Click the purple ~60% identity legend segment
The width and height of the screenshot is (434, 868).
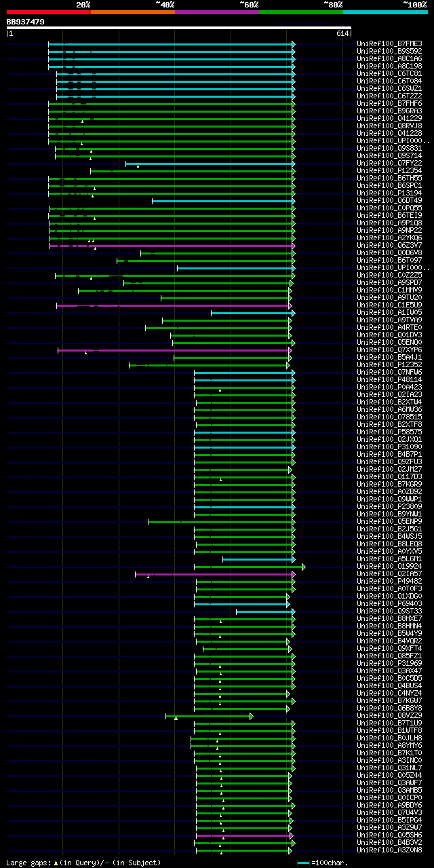[x=216, y=12]
